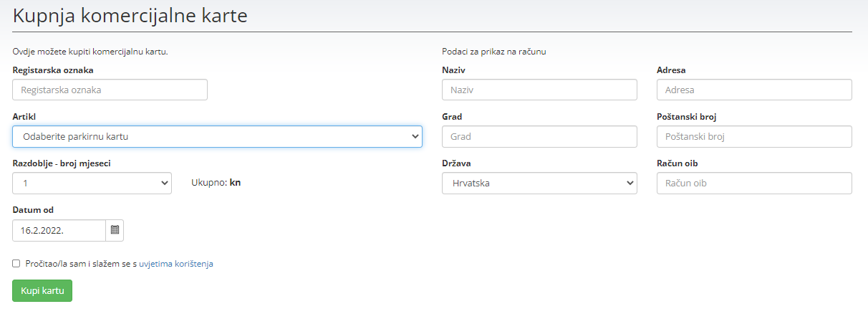This screenshot has width=868, height=319.
Task: Open the calendar date picker icon
Action: tap(115, 230)
